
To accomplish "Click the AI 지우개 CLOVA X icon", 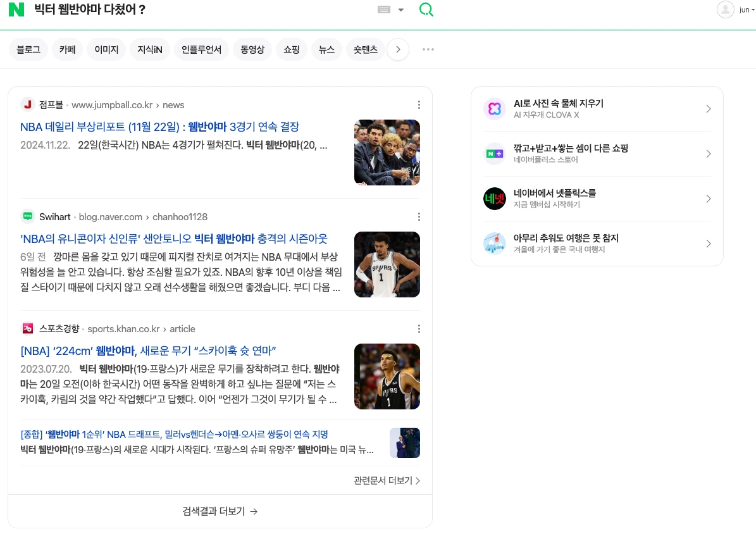I will [x=495, y=109].
